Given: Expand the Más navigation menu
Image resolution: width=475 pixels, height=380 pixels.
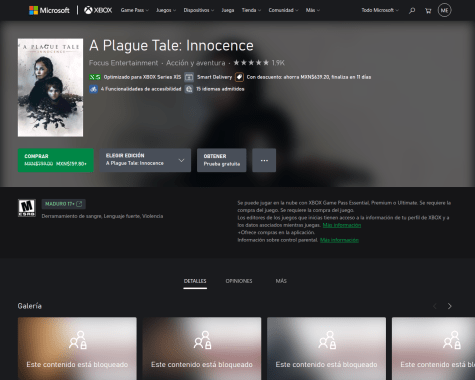Looking at the screenshot, I should (x=313, y=10).
